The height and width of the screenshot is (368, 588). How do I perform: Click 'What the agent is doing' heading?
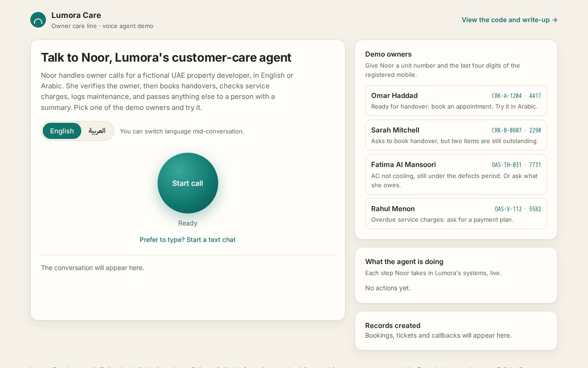(404, 262)
